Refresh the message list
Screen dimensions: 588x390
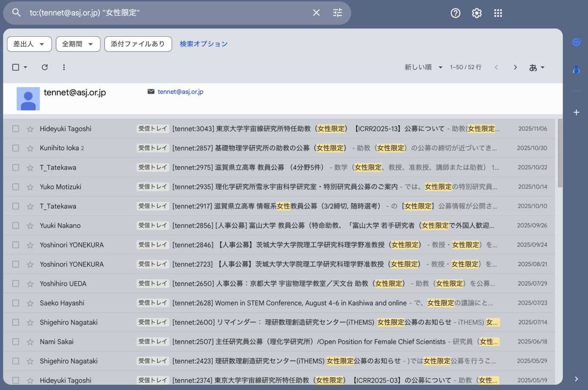pyautogui.click(x=45, y=67)
